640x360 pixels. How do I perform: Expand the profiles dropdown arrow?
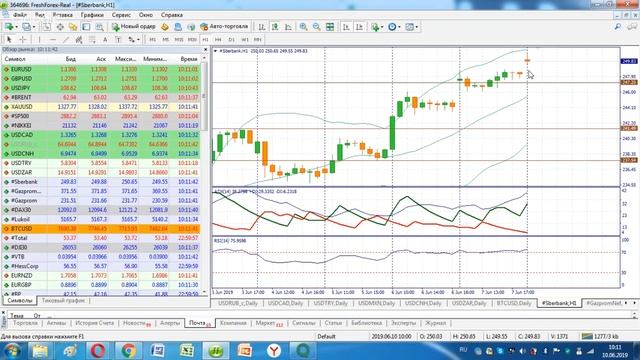tap(34, 27)
